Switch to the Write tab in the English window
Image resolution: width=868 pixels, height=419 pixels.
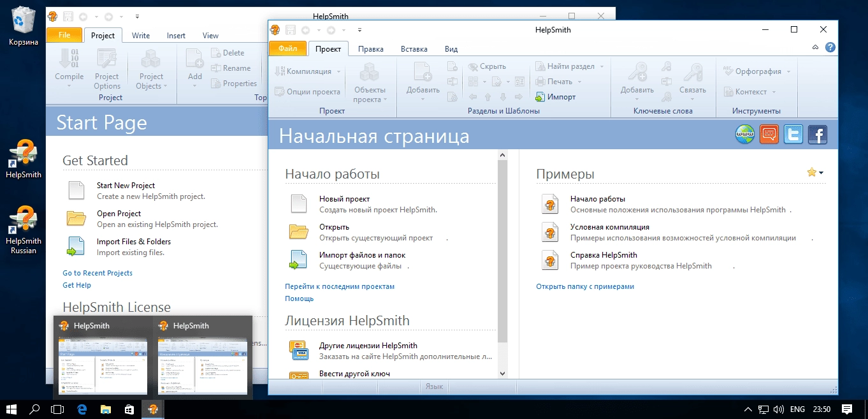click(141, 36)
